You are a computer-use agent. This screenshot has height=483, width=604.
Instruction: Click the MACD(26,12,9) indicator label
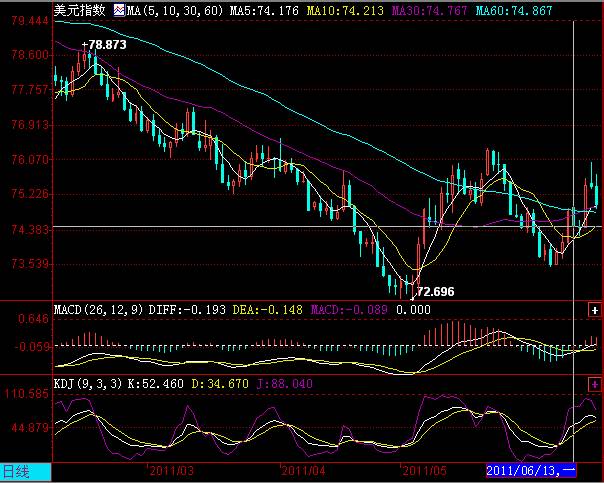[x=99, y=310]
